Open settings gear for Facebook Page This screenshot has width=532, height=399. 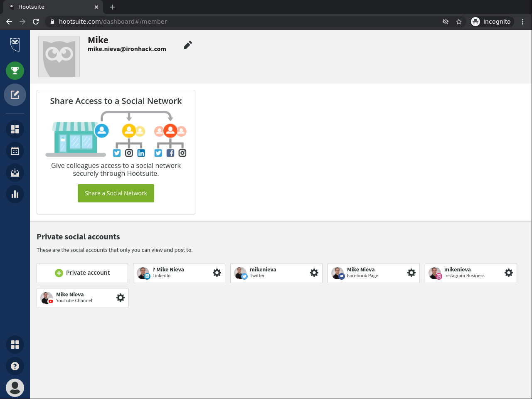[411, 273]
